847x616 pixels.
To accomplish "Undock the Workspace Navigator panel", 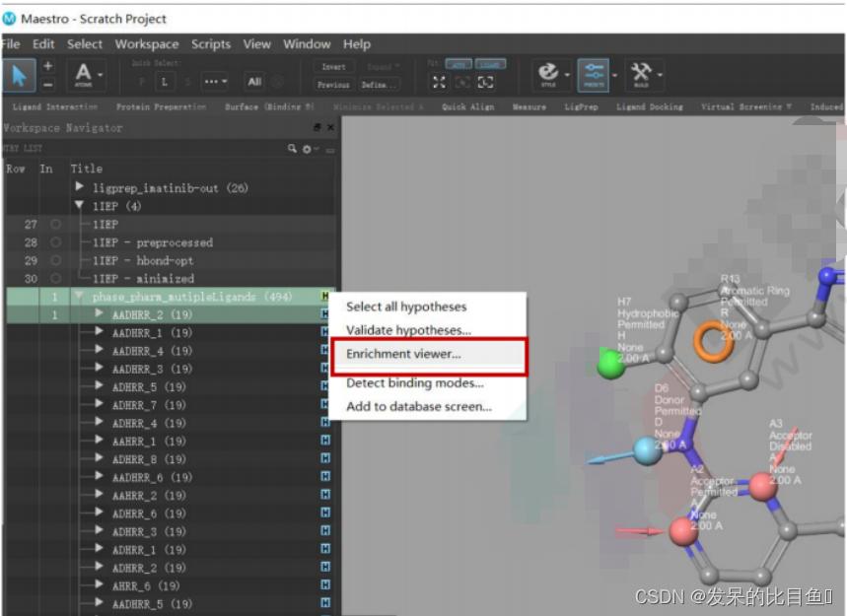I will pos(318,127).
